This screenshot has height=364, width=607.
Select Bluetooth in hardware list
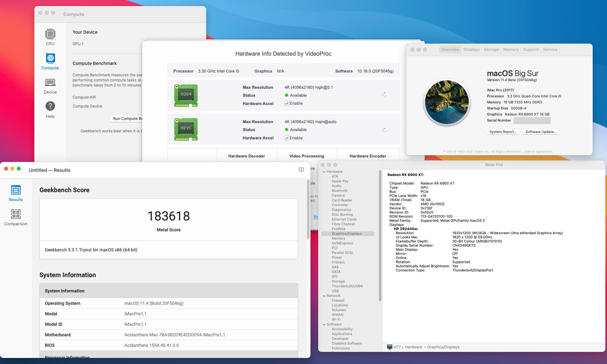click(340, 191)
